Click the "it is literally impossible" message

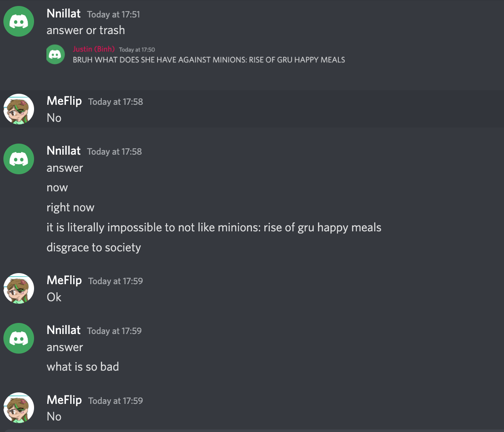tap(214, 228)
